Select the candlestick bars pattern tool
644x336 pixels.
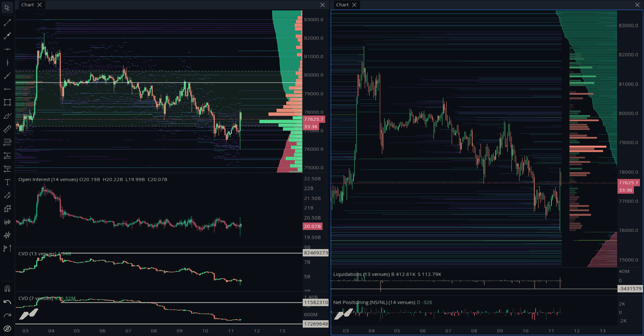pos(7,222)
